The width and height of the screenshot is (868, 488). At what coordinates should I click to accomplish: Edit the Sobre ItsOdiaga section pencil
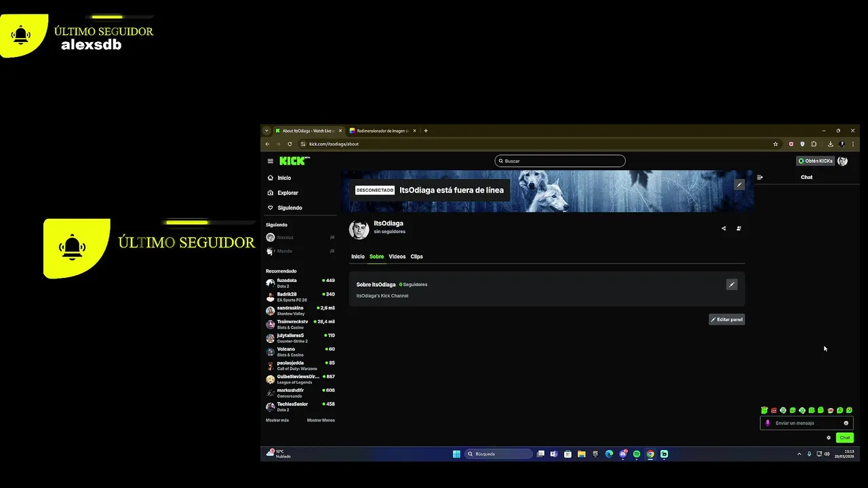tap(731, 285)
